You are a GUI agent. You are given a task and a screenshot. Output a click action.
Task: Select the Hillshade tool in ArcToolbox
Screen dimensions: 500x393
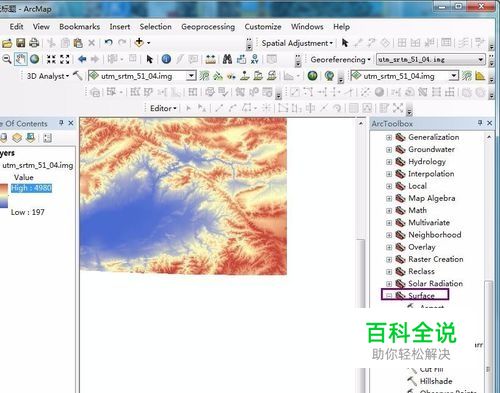[x=436, y=381]
